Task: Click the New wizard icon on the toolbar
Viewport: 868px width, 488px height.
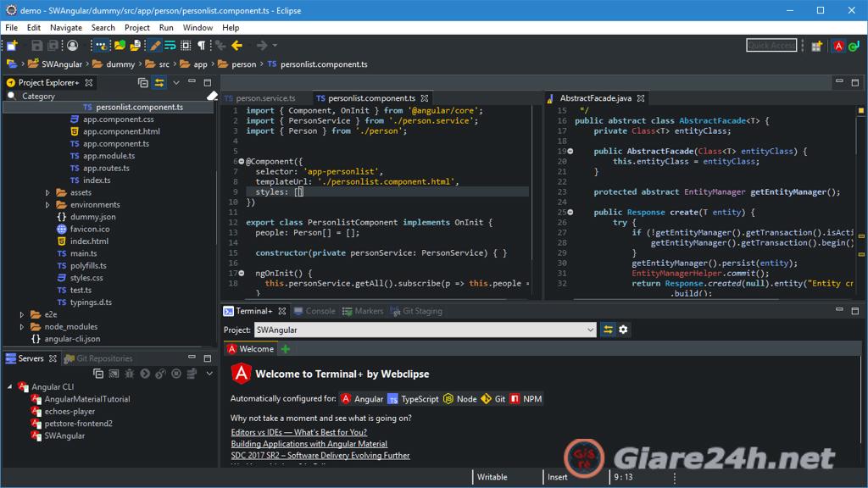Action: click(10, 45)
